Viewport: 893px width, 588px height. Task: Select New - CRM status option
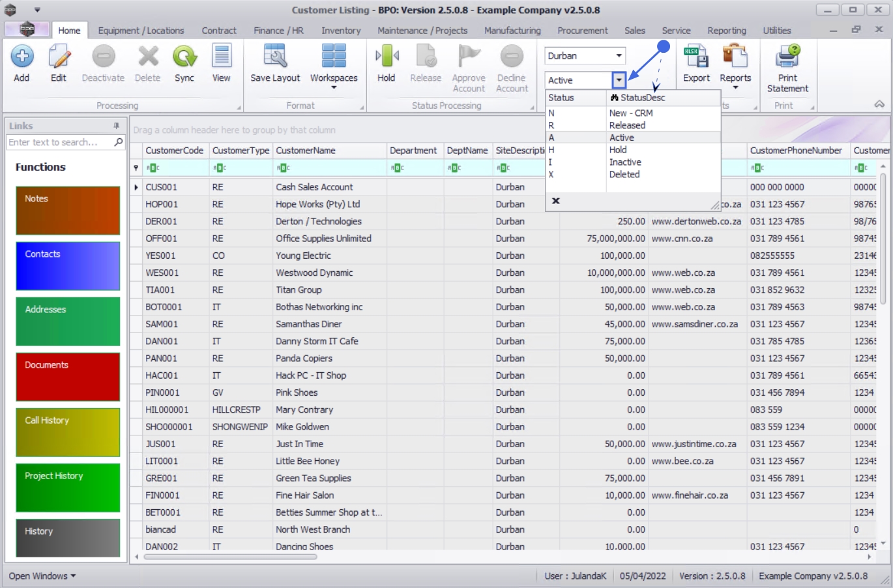click(x=633, y=113)
